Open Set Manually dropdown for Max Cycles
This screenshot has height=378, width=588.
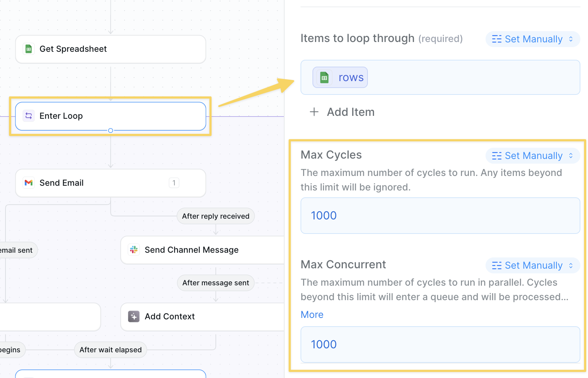(533, 156)
